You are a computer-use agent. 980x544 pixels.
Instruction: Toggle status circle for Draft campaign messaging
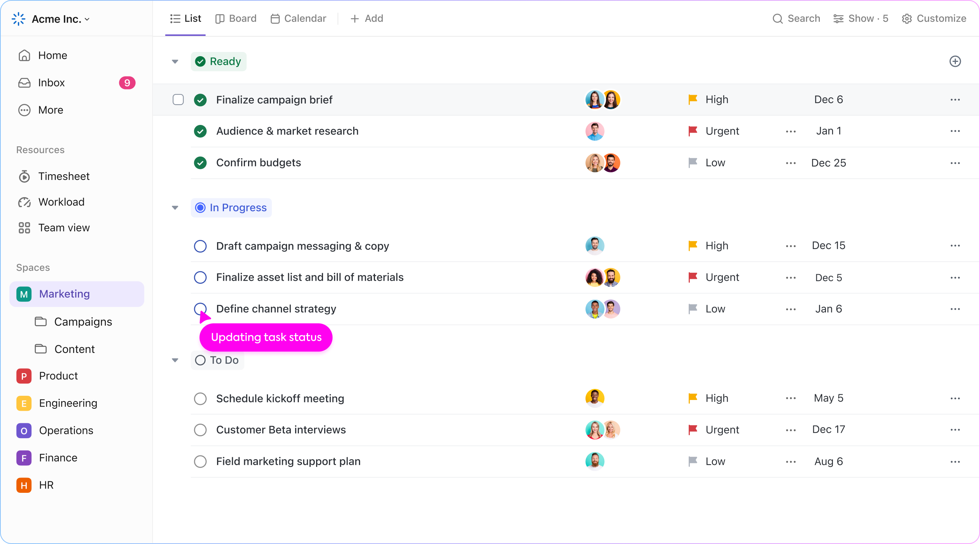pyautogui.click(x=200, y=245)
